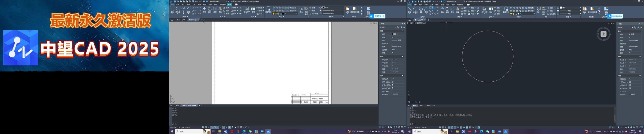The width and height of the screenshot is (644, 134).
Task: Switch to 管理 ribbon tab in Drawing1 window
Action: (437, 4)
